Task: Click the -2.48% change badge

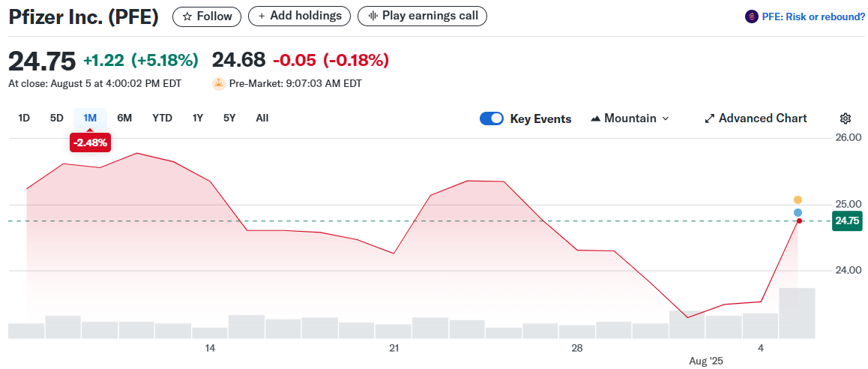Action: pos(90,143)
